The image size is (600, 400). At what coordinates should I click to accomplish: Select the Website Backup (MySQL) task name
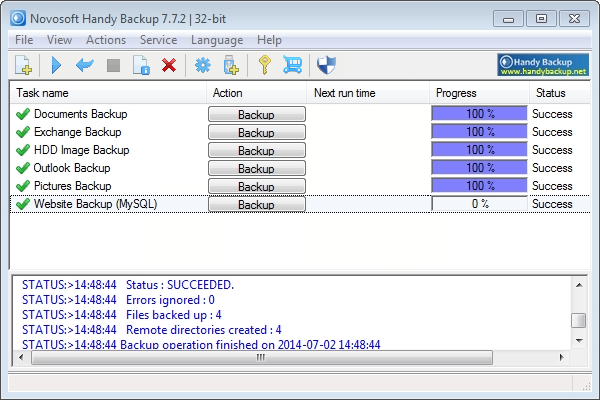95,204
